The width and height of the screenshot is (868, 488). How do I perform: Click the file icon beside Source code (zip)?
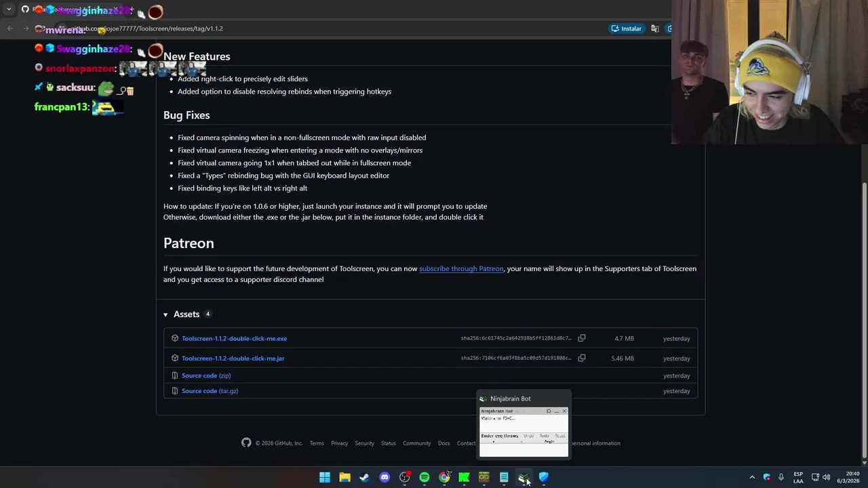[x=175, y=375]
